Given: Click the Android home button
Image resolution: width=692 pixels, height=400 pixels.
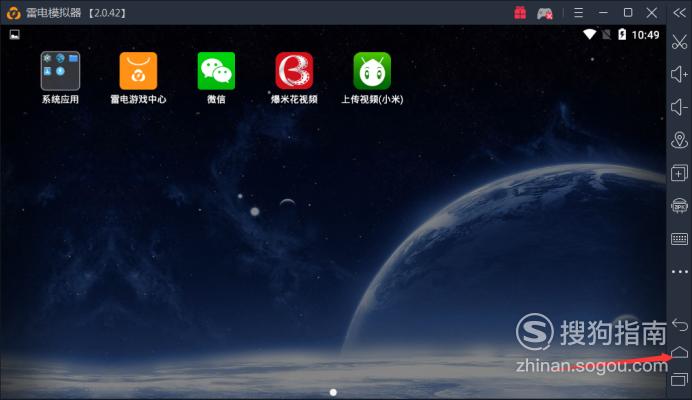Looking at the screenshot, I should pos(680,352).
